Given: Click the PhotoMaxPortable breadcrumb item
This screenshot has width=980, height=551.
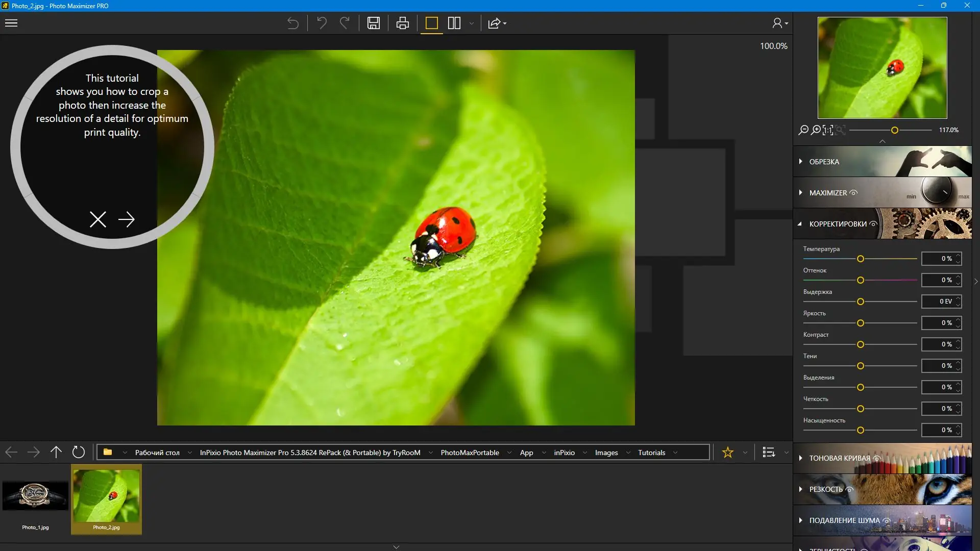Looking at the screenshot, I should [x=470, y=453].
